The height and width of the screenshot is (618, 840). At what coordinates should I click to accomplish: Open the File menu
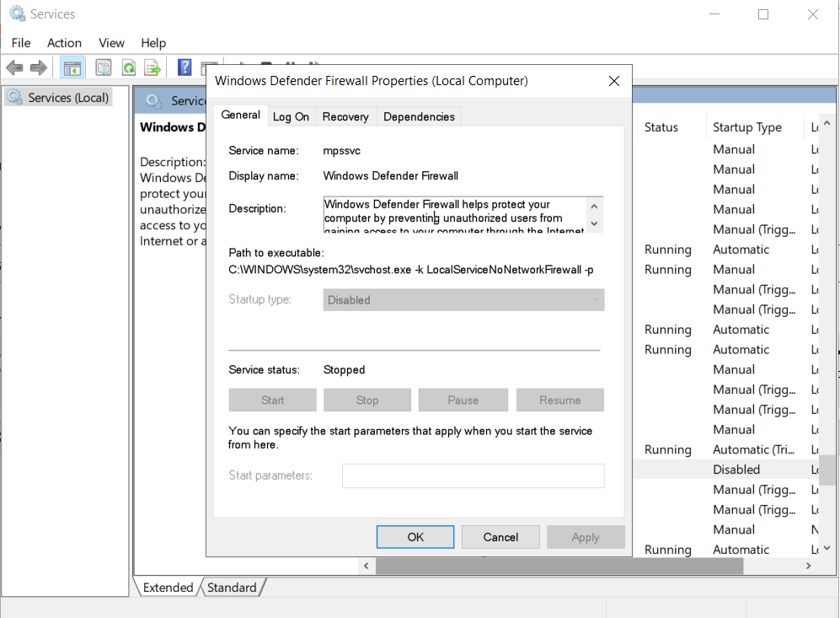[21, 43]
